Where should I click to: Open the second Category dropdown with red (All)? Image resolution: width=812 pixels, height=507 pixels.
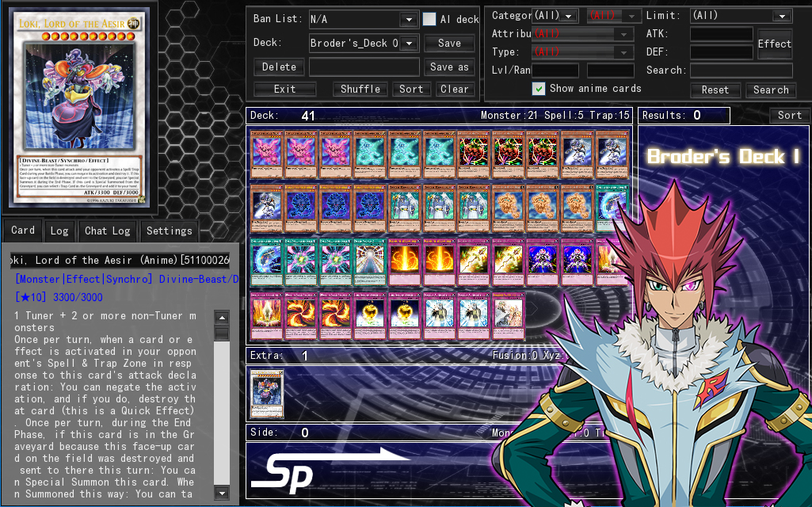click(x=614, y=16)
